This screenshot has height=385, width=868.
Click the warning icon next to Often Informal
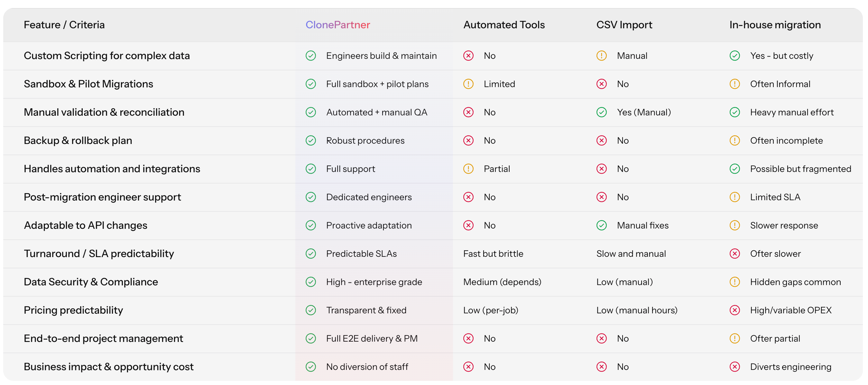pos(735,84)
